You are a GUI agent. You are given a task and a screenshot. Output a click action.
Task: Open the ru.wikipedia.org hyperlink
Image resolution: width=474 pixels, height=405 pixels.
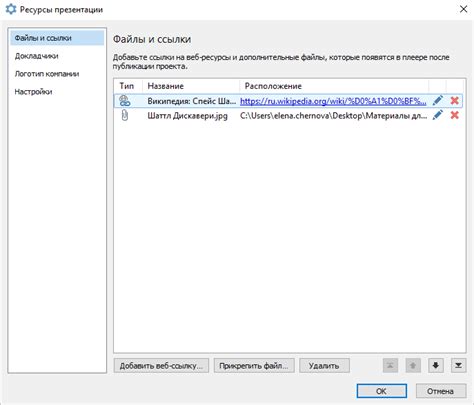tap(333, 101)
